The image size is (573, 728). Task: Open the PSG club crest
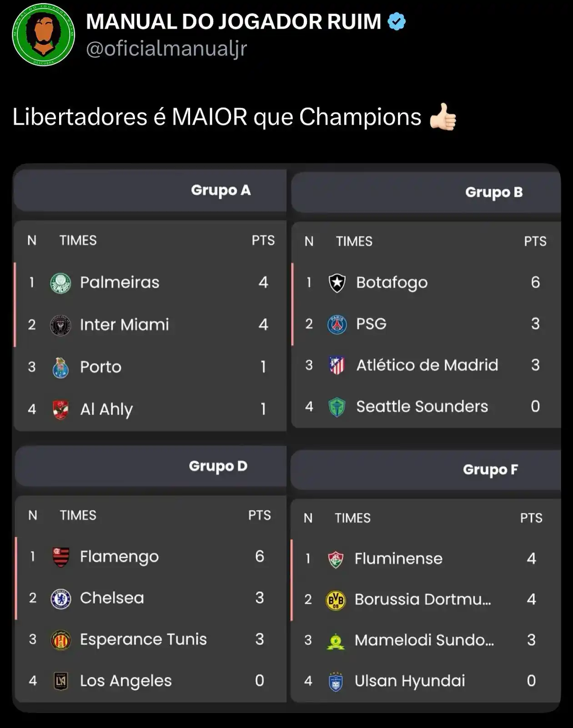point(337,324)
